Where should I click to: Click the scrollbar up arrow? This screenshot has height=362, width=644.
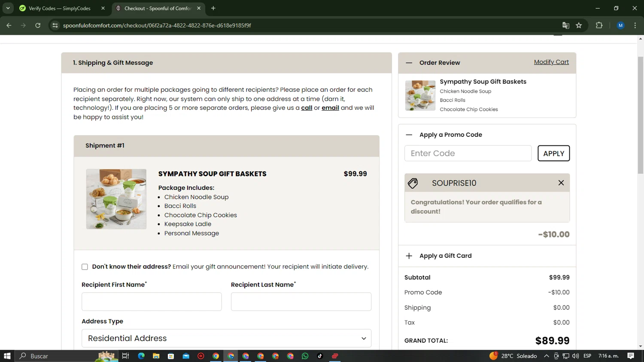(640, 39)
